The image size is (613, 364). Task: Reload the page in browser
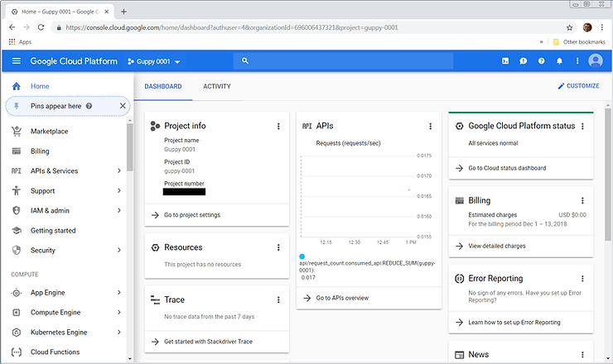[x=41, y=27]
